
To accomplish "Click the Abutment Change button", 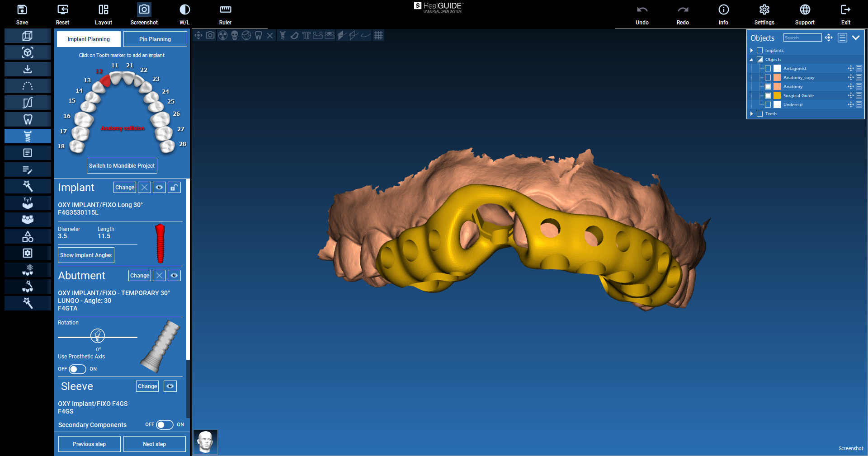I will pyautogui.click(x=140, y=276).
